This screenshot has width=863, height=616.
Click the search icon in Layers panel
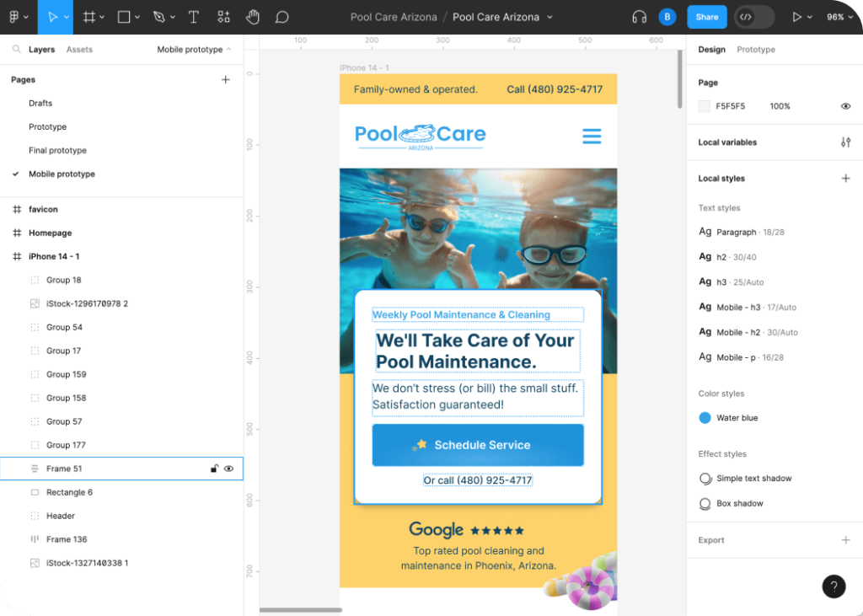click(x=17, y=50)
